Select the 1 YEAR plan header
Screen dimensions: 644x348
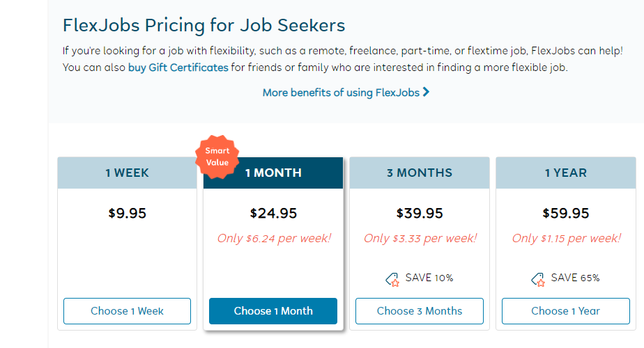point(566,173)
